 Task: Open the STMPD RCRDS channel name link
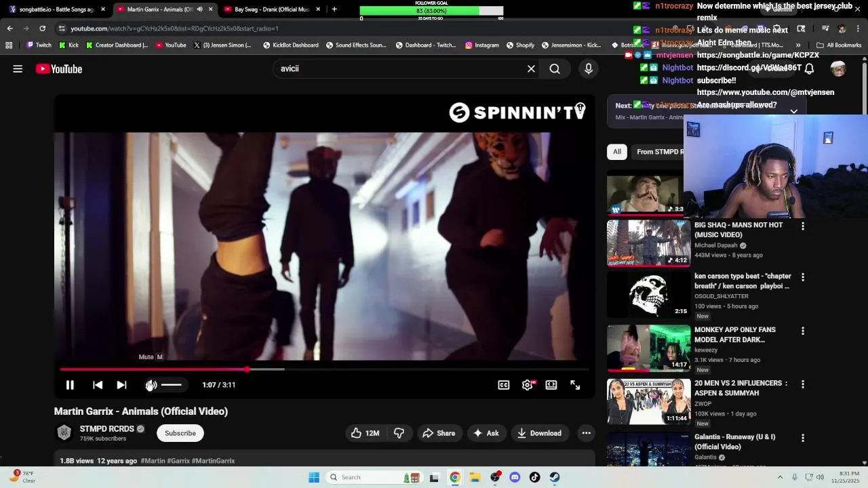[107, 429]
